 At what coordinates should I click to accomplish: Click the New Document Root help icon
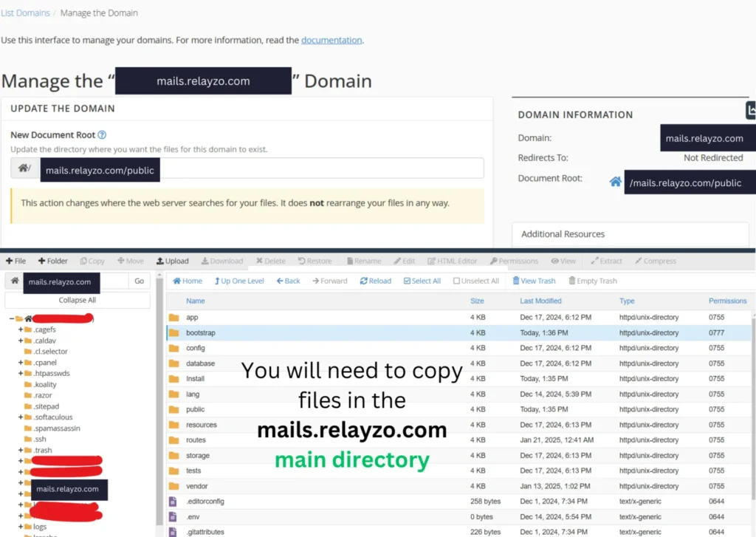point(102,135)
